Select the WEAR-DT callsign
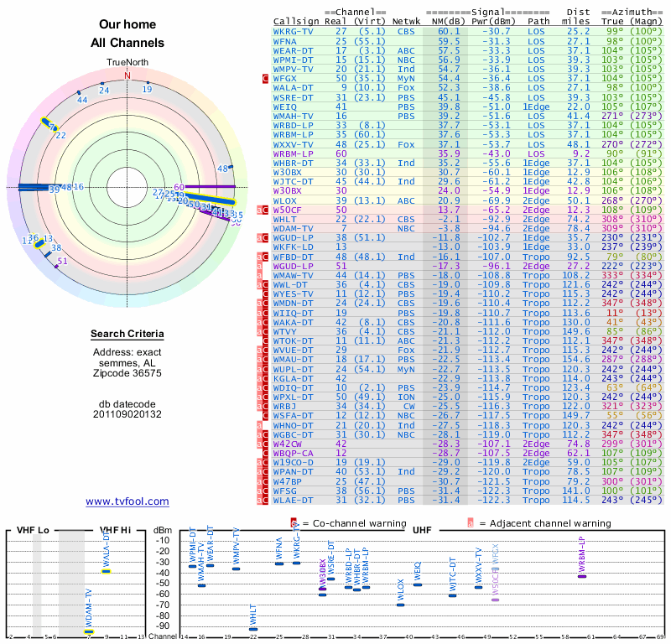The height and width of the screenshot is (644, 671). pos(293,50)
